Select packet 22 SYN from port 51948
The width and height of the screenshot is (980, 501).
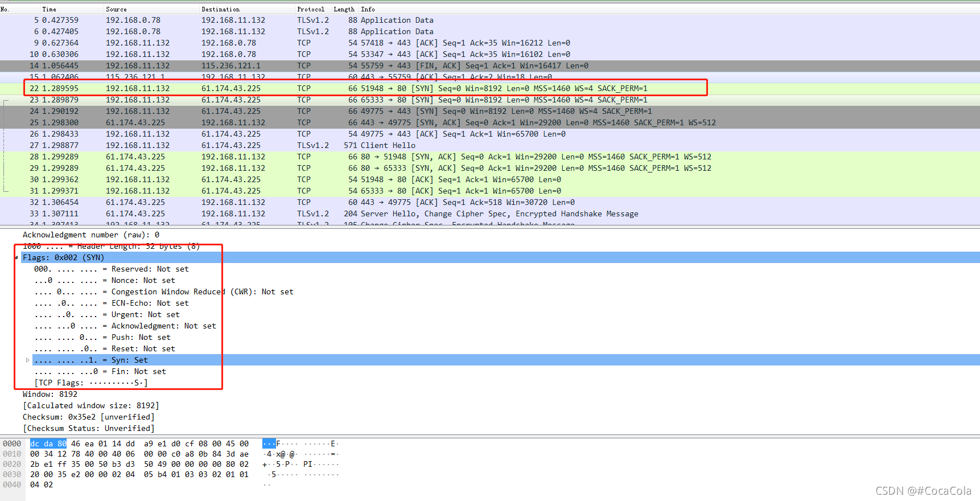click(x=490, y=88)
